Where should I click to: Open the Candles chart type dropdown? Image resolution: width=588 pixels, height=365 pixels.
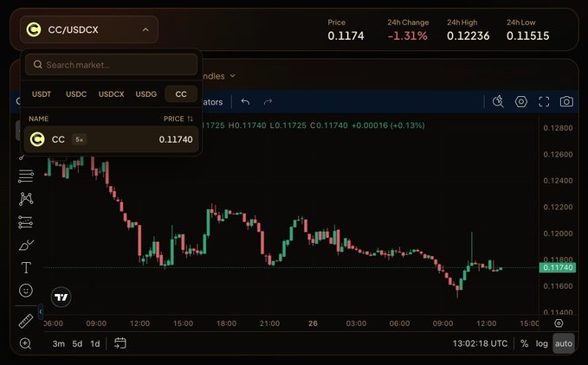pos(219,76)
